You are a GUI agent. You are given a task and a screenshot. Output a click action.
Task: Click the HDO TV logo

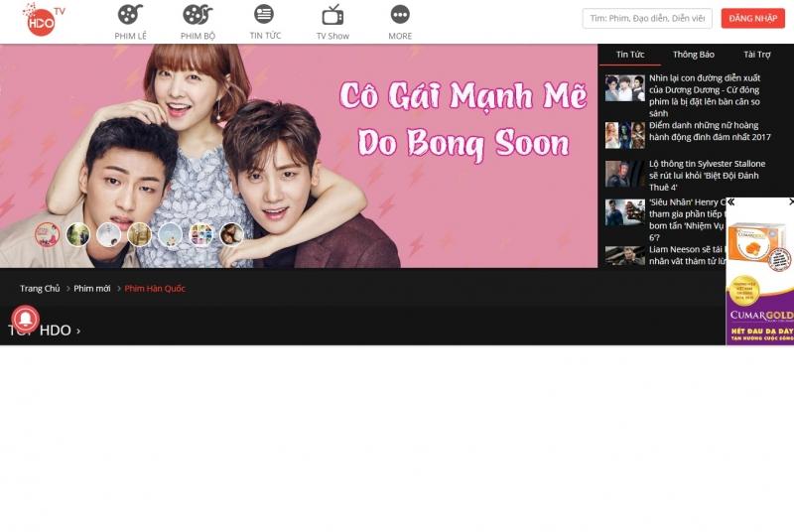[x=42, y=19]
